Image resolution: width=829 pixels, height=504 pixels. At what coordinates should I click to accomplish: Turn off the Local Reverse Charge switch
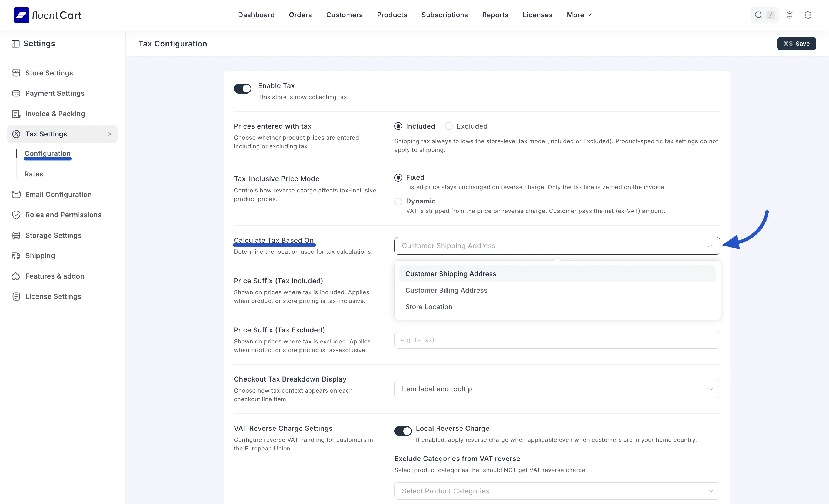tap(403, 431)
